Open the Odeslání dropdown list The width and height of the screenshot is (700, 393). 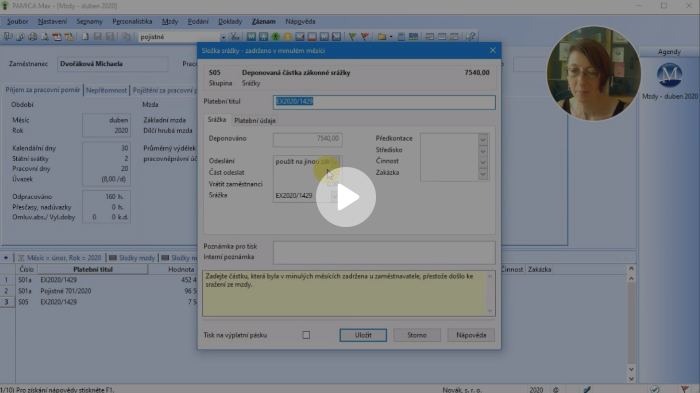(x=336, y=162)
